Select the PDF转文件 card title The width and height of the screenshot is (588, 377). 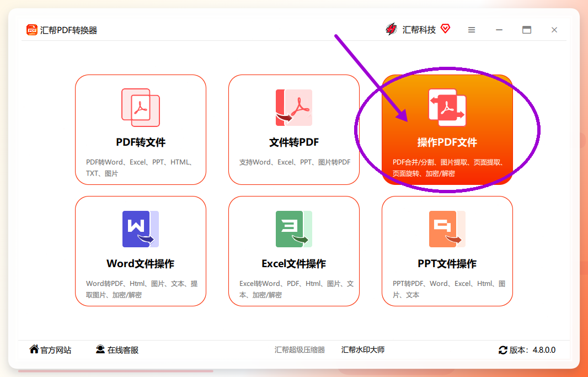[141, 142]
